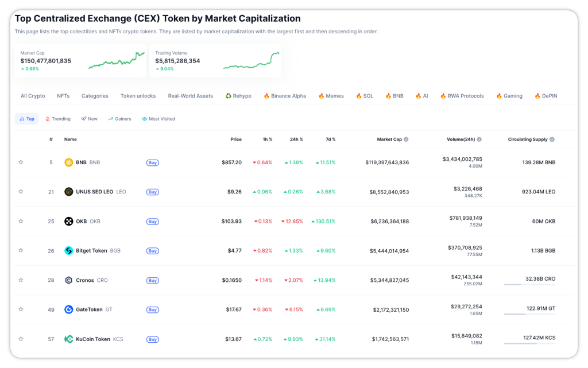Click the Circulating Supply info icon

click(552, 140)
